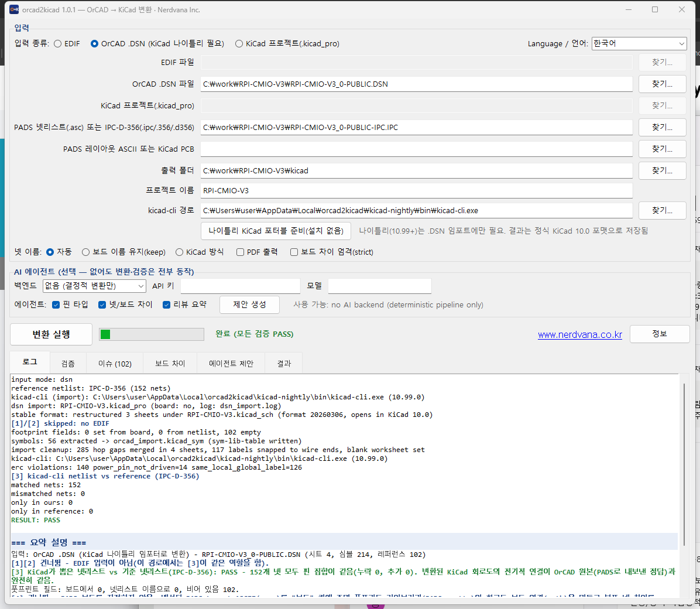
Task: Click the 출력 폴더 path field
Action: point(417,170)
